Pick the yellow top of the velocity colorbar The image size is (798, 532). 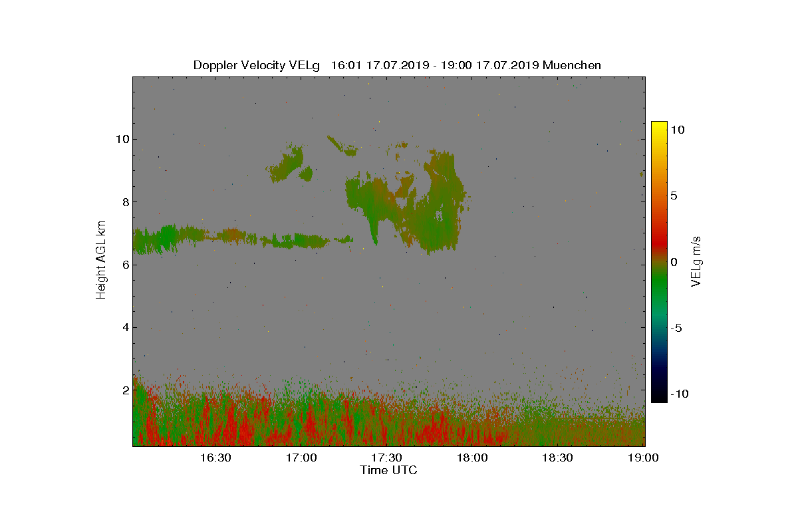point(659,128)
